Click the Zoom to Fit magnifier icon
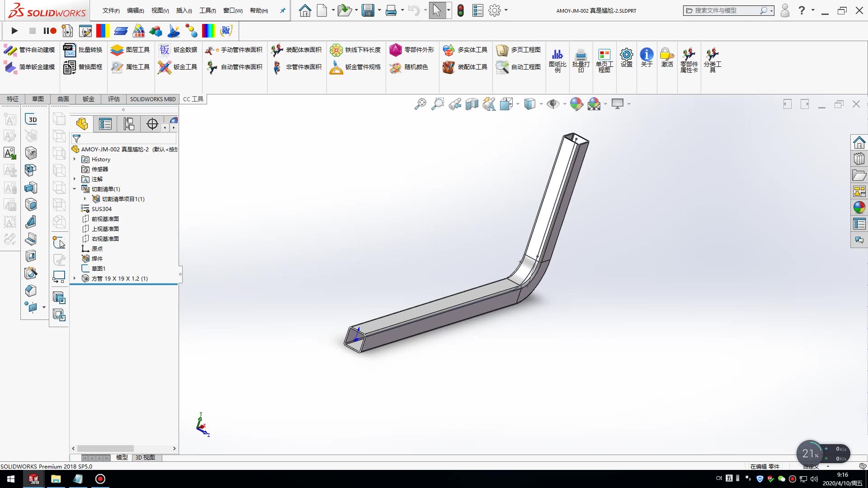The height and width of the screenshot is (488, 868). [x=420, y=104]
